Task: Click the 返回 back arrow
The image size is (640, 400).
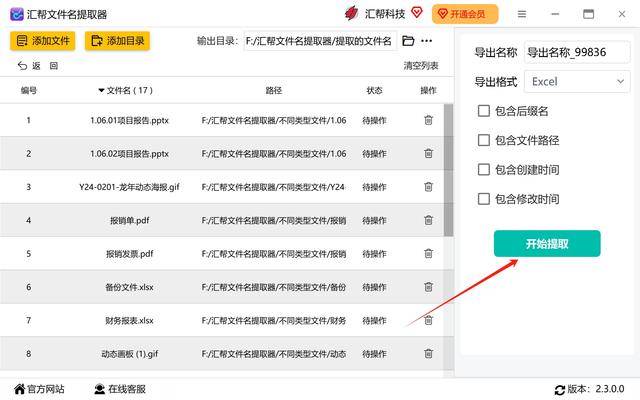Action: click(x=22, y=66)
